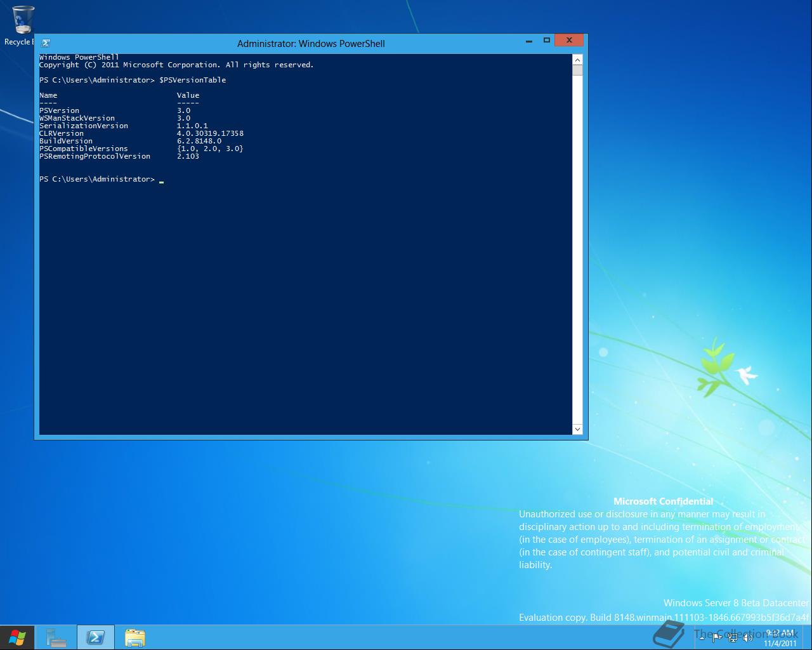Click the Value column header
Viewport: 812px width, 650px height.
pos(188,95)
